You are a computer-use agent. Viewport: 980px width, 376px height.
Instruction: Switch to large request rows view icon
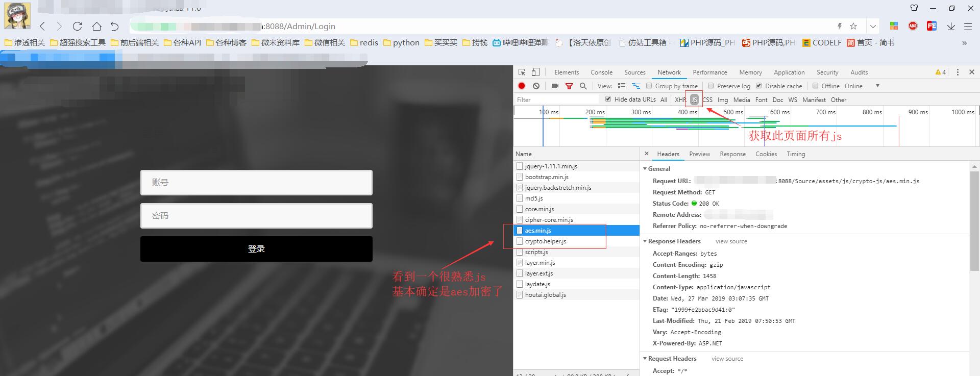click(x=622, y=86)
